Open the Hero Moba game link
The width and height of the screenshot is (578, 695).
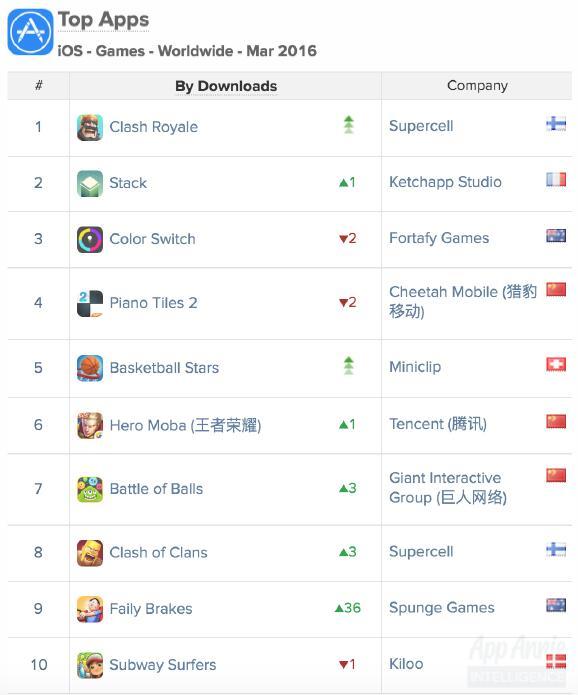(185, 425)
